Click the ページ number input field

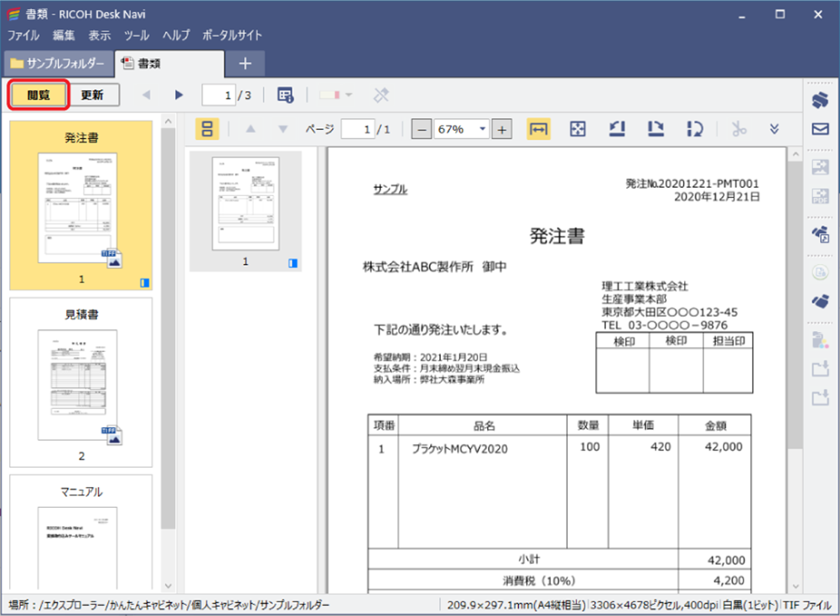(357, 129)
